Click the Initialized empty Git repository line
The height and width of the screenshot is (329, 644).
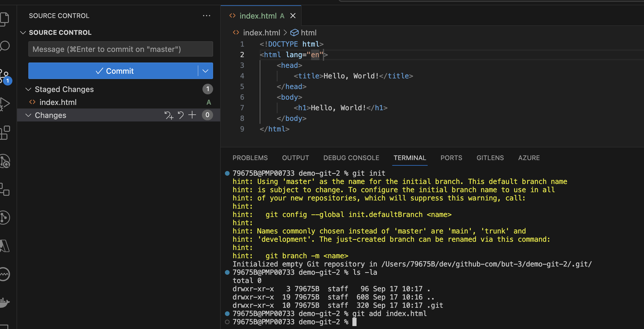[412, 264]
